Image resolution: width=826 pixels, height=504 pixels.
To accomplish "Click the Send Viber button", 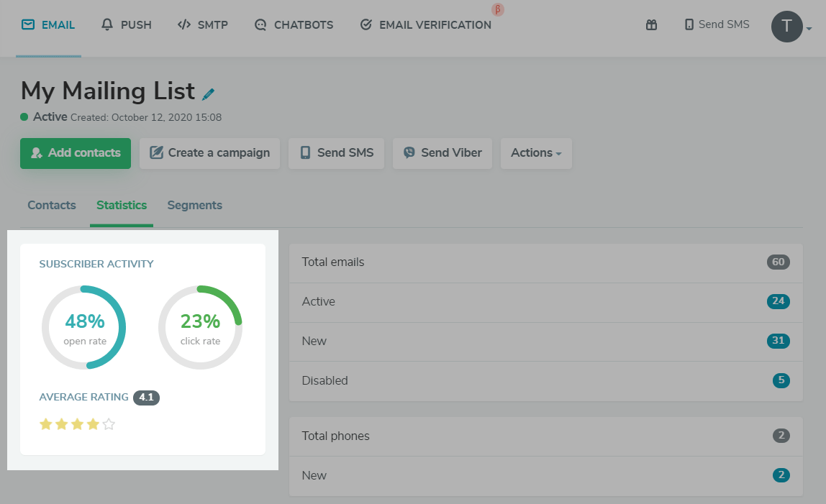I will 442,153.
